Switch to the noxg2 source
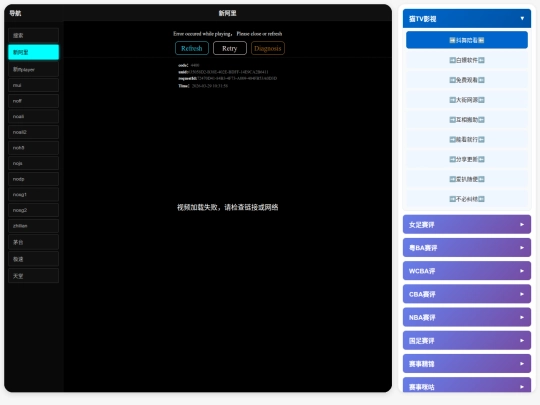 pos(33,210)
